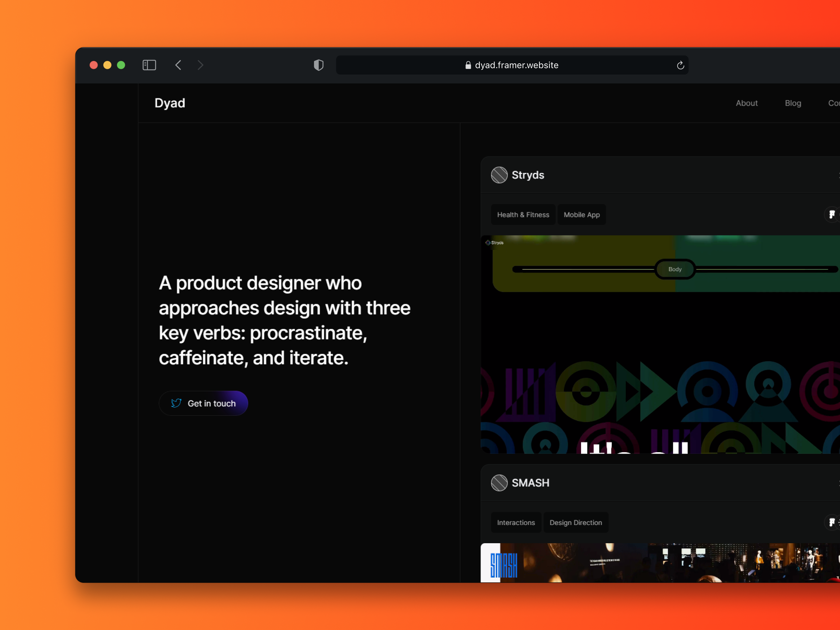
Task: Toggle the Safari sidebar panel icon
Action: coord(149,65)
